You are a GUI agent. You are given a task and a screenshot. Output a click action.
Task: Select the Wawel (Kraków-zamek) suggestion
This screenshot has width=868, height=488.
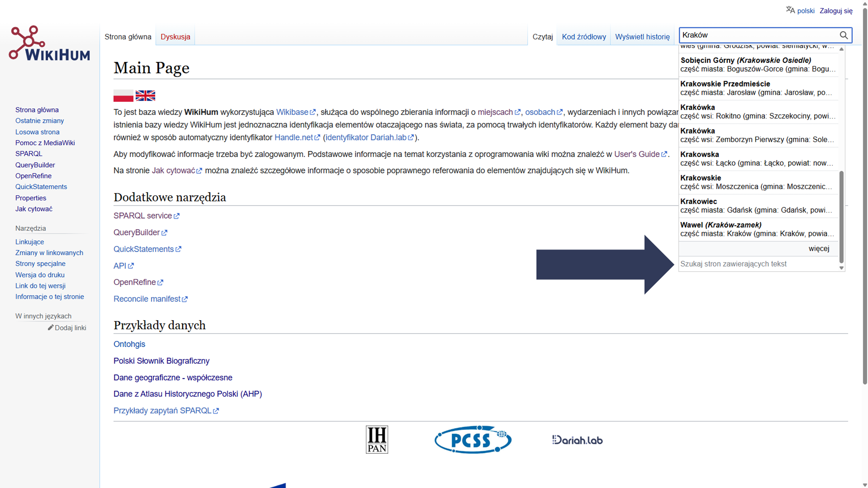pyautogui.click(x=757, y=229)
